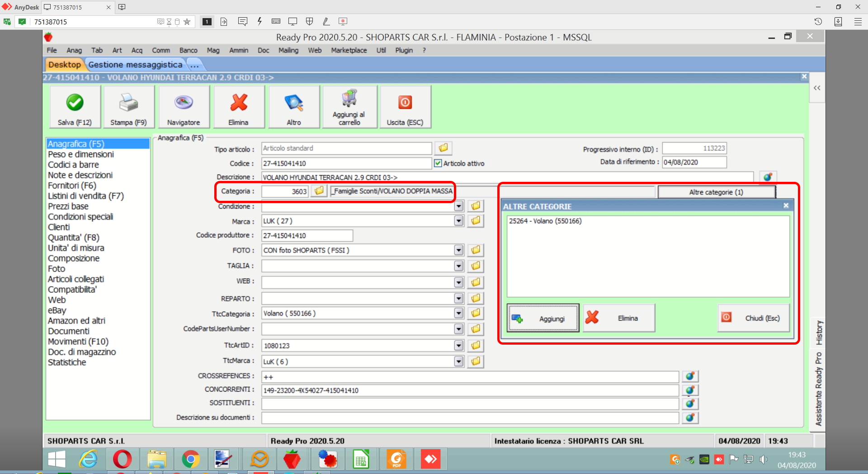Image resolution: width=868 pixels, height=474 pixels.
Task: Open the Mailing menu
Action: tap(288, 50)
